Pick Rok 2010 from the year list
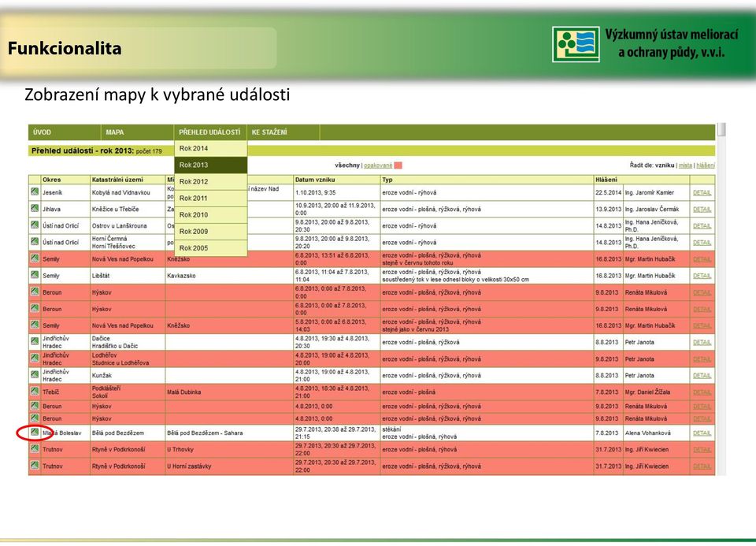This screenshot has height=546, width=756. click(211, 215)
